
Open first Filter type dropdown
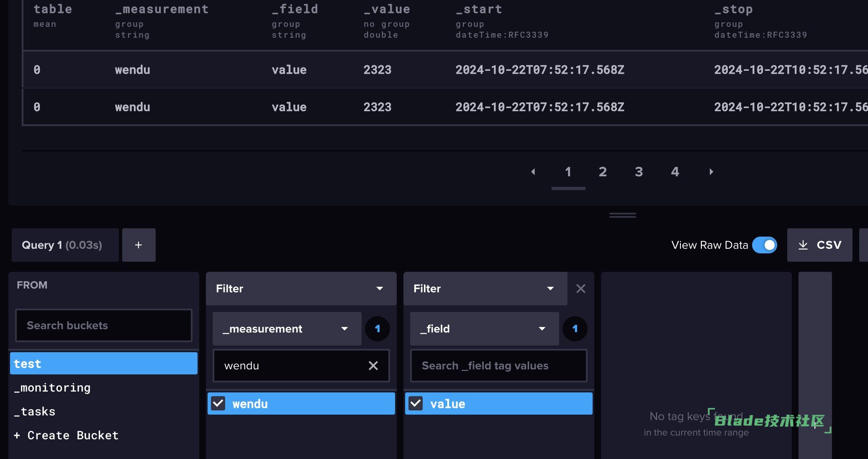click(301, 289)
